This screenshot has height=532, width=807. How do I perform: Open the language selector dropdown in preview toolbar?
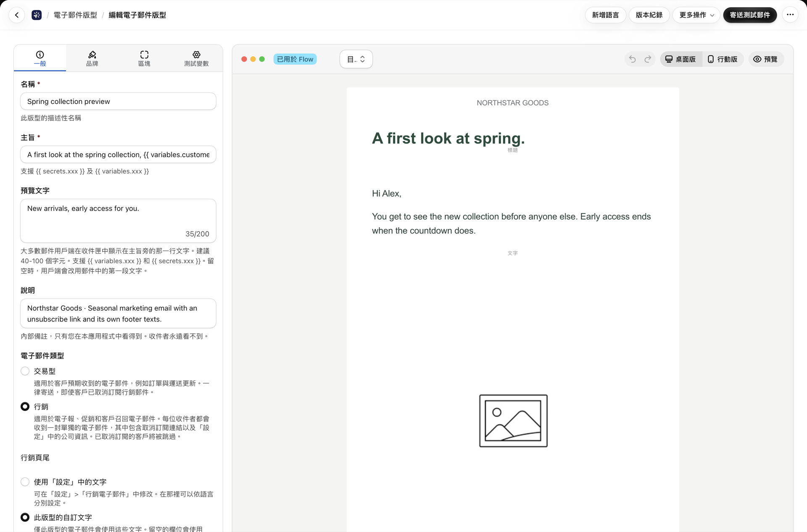point(356,59)
